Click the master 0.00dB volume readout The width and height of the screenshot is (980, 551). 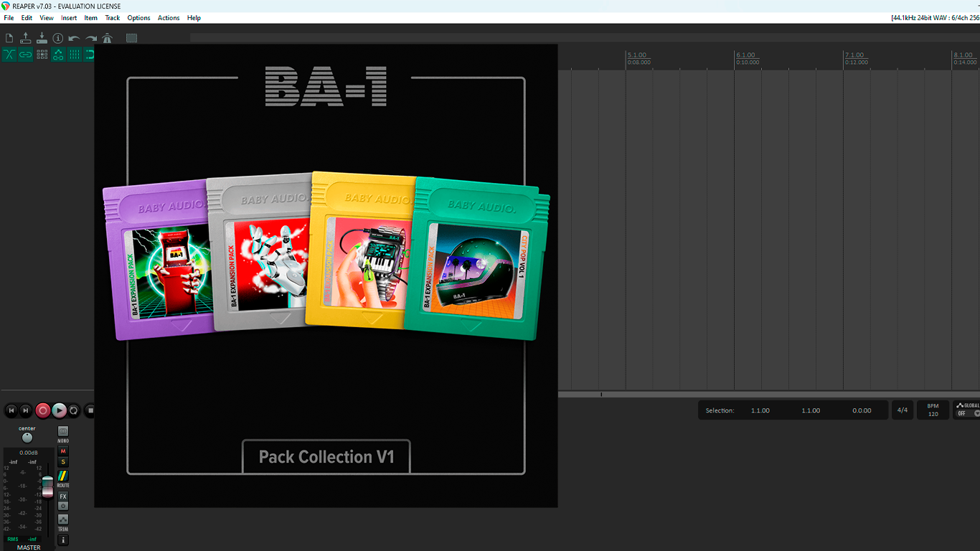point(29,453)
